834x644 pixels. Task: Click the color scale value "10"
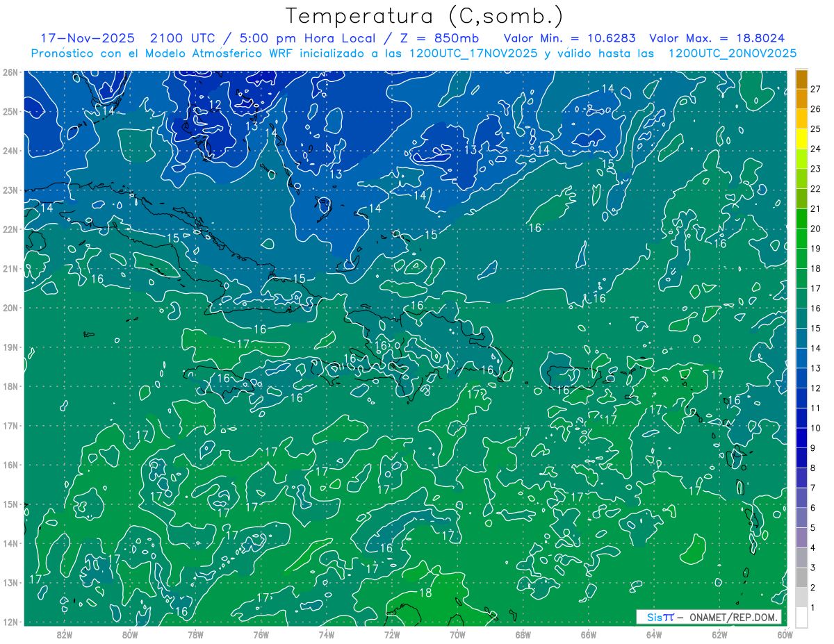815,428
